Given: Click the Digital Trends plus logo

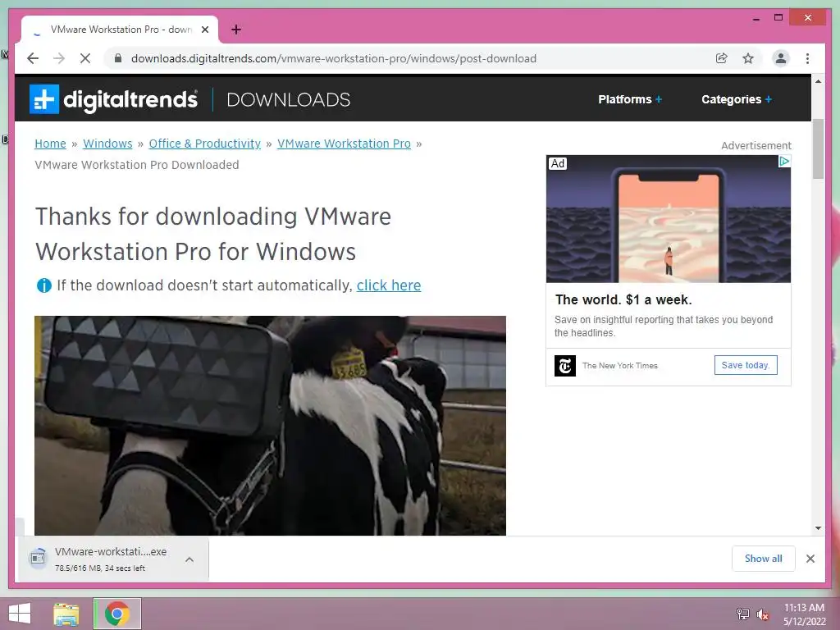Looking at the screenshot, I should pyautogui.click(x=44, y=99).
